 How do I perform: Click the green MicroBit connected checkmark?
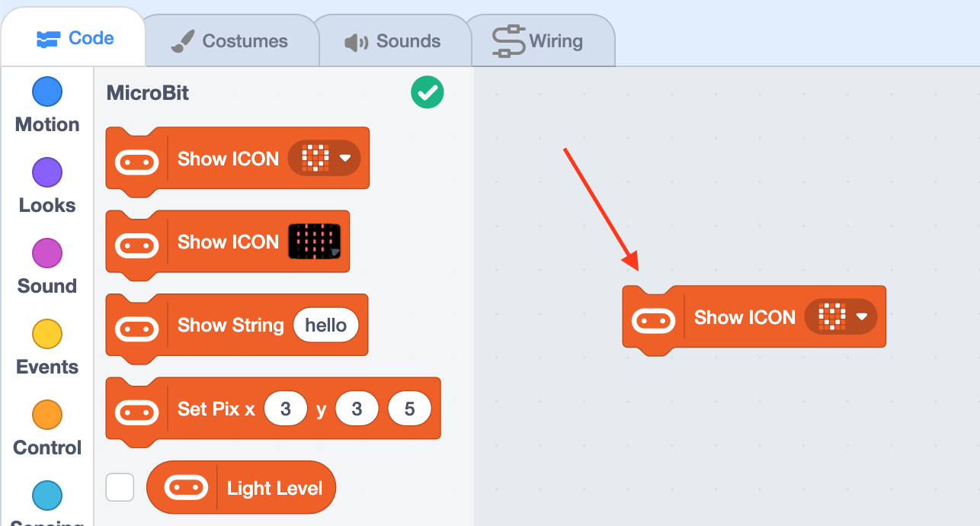[x=428, y=93]
